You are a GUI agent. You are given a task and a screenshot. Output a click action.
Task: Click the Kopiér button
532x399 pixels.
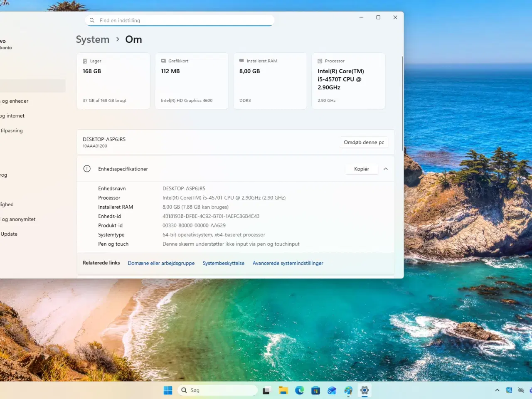coord(361,169)
